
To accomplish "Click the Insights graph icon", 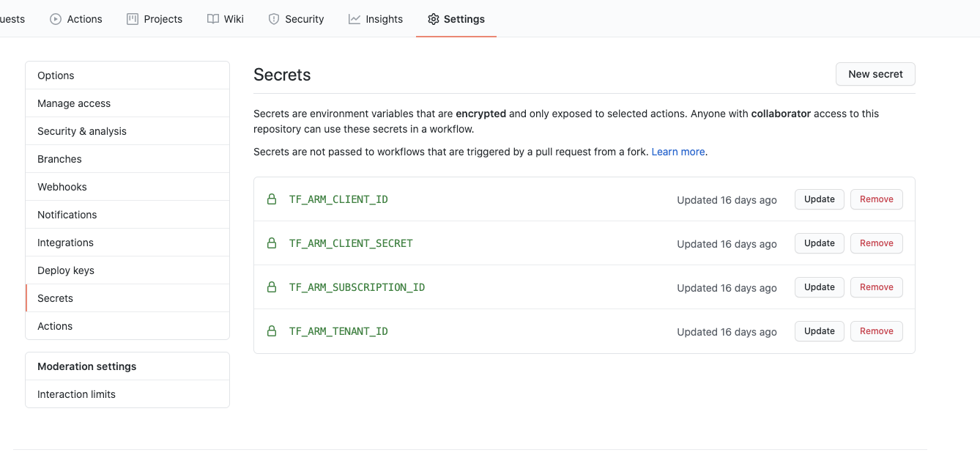I will point(354,19).
